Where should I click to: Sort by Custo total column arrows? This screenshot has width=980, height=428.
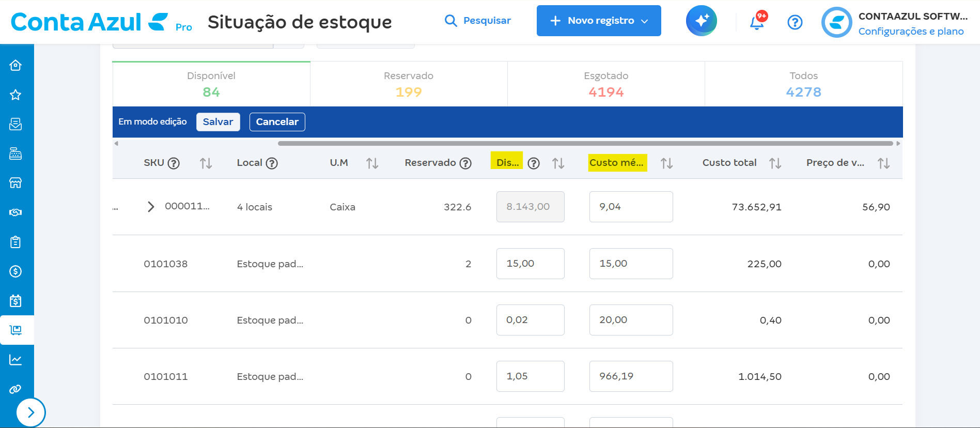click(775, 163)
